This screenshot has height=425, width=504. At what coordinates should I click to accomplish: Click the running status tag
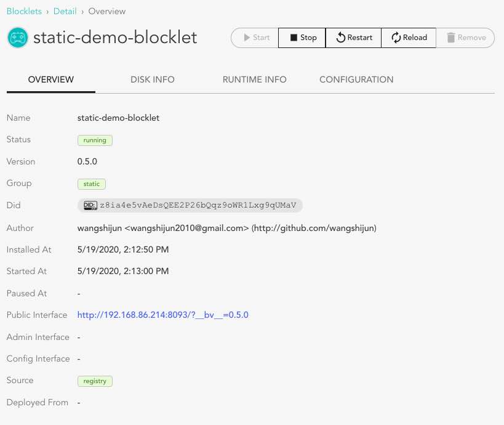click(95, 140)
